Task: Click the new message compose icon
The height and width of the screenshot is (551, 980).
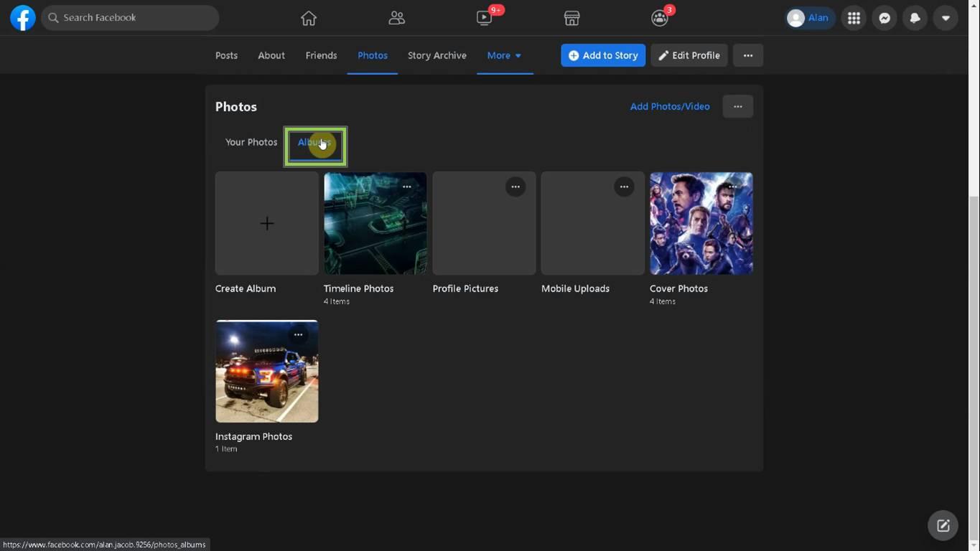Action: click(x=943, y=526)
